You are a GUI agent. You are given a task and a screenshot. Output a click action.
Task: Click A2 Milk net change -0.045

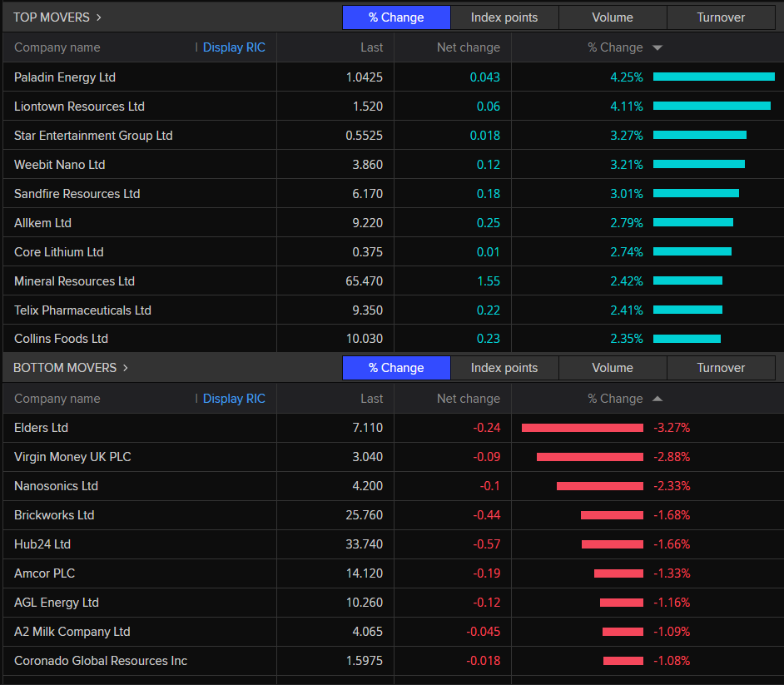(483, 632)
